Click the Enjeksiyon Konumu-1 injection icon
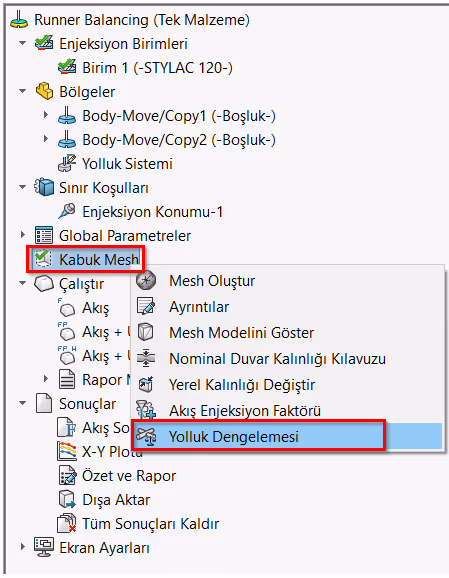Image resolution: width=449 pixels, height=578 pixels. click(x=67, y=211)
